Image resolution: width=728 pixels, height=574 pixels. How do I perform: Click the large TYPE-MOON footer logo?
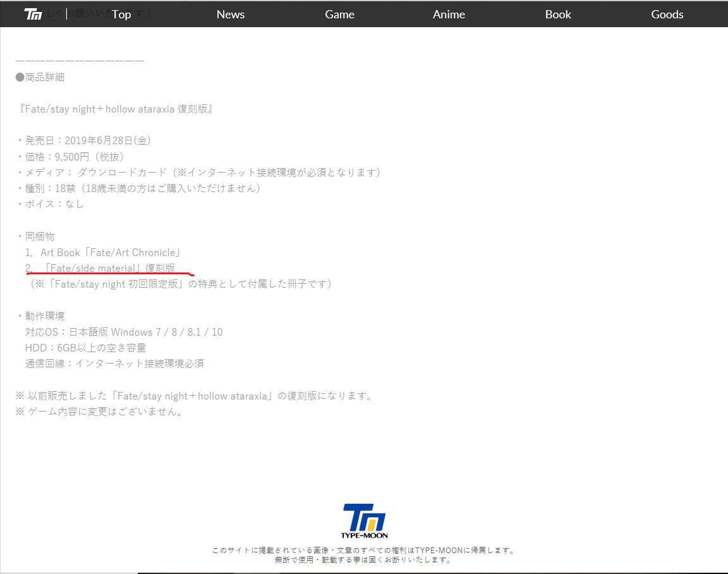(x=365, y=520)
